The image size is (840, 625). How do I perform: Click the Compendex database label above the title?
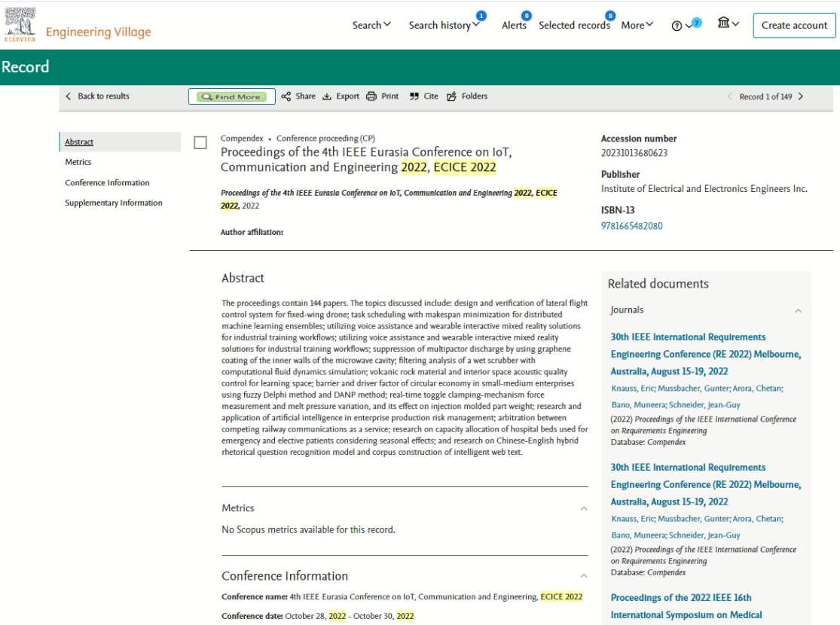(242, 138)
